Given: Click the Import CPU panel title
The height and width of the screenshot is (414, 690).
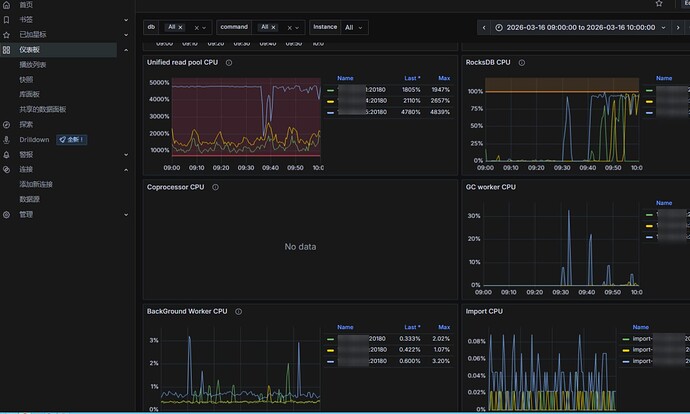Looking at the screenshot, I should tap(484, 311).
